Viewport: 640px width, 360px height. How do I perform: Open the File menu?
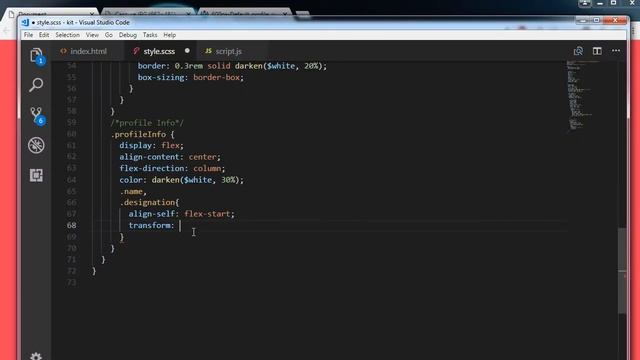[x=28, y=35]
